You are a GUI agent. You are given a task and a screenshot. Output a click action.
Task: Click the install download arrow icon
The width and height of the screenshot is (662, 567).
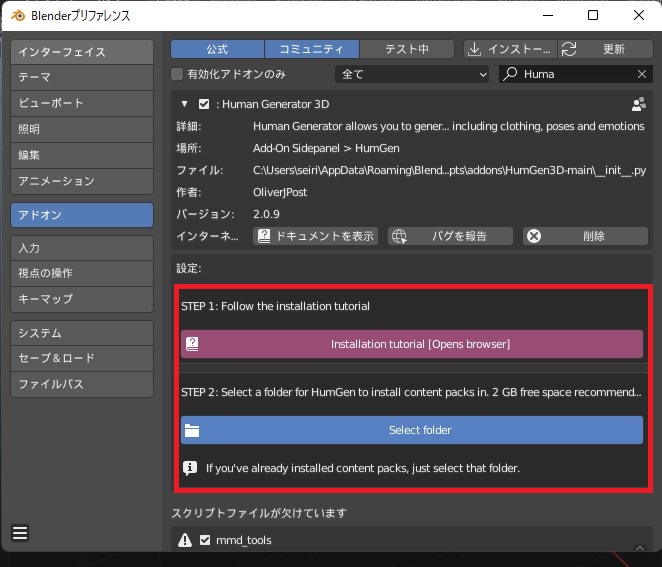[x=475, y=49]
